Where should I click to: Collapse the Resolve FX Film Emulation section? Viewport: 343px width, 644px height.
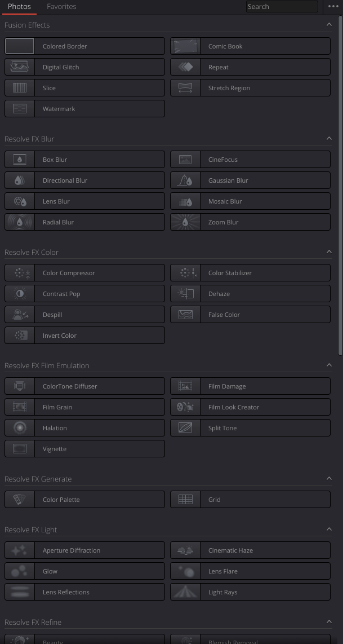[329, 365]
